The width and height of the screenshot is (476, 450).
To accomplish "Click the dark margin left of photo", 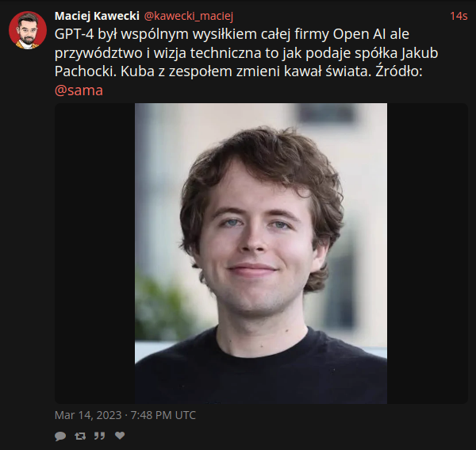I will (x=94, y=253).
